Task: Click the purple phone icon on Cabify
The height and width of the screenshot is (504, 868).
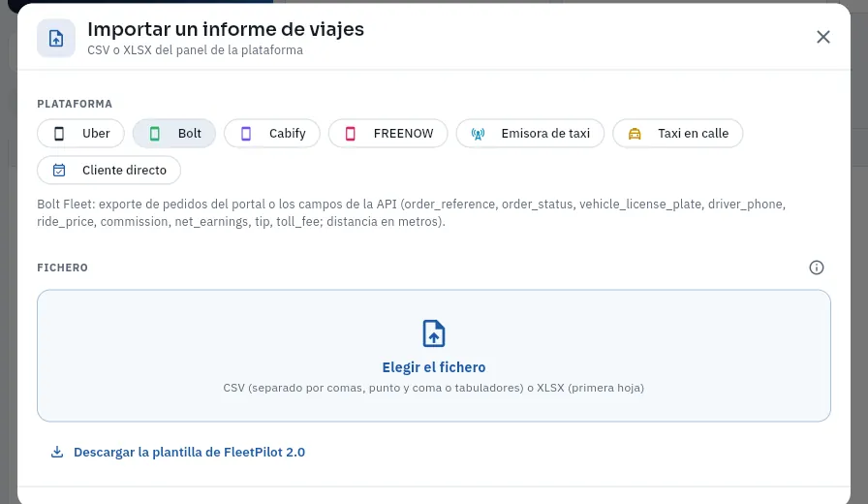Action: 246,134
